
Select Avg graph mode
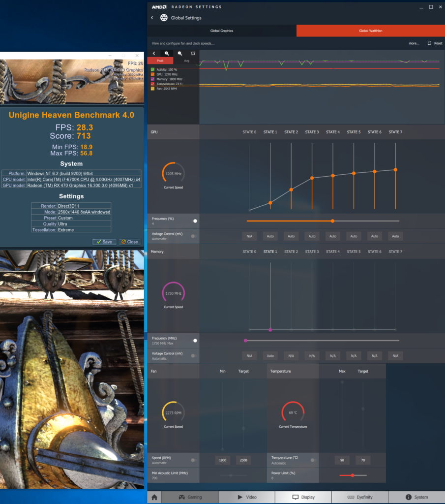(186, 61)
